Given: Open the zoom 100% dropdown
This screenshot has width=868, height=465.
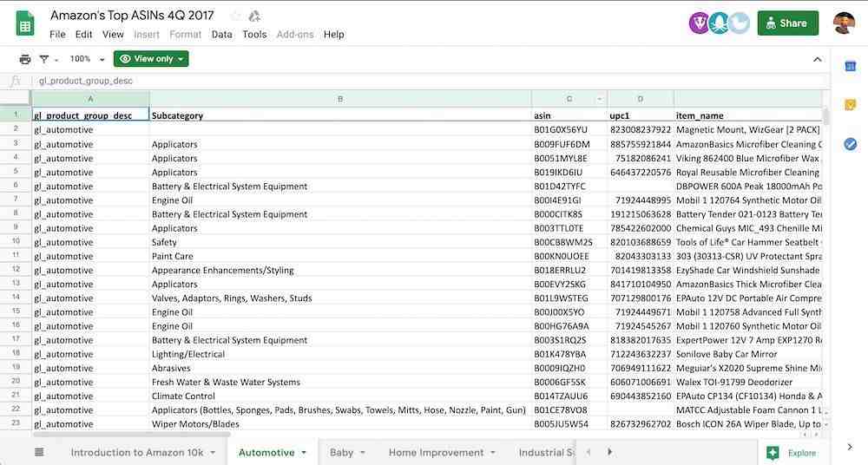Looking at the screenshot, I should 87,59.
